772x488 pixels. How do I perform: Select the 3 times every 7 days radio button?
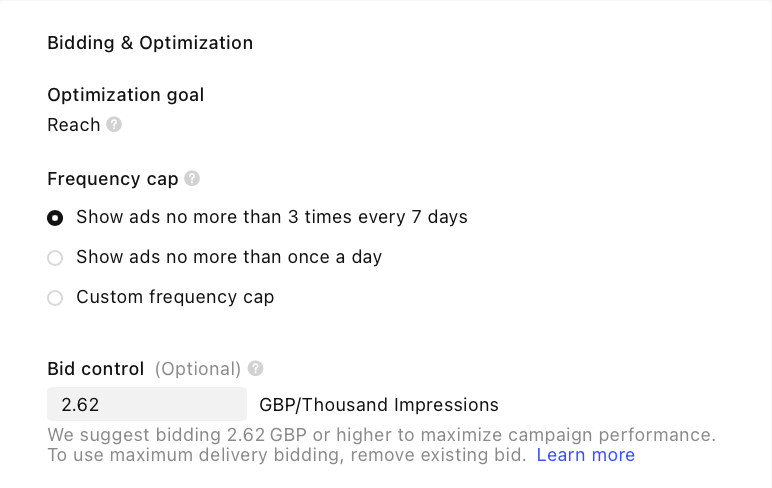tap(56, 217)
